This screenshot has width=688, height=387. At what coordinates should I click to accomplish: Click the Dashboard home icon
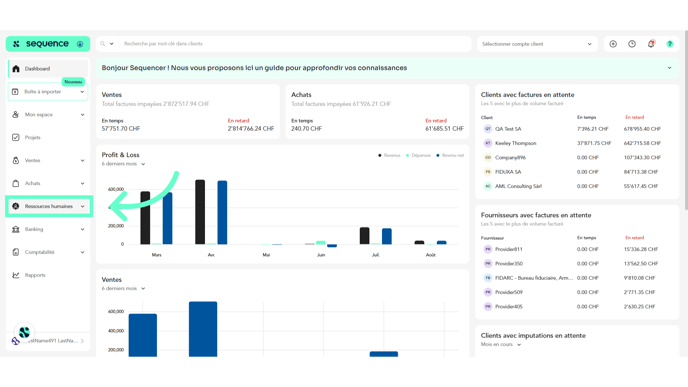coord(16,69)
